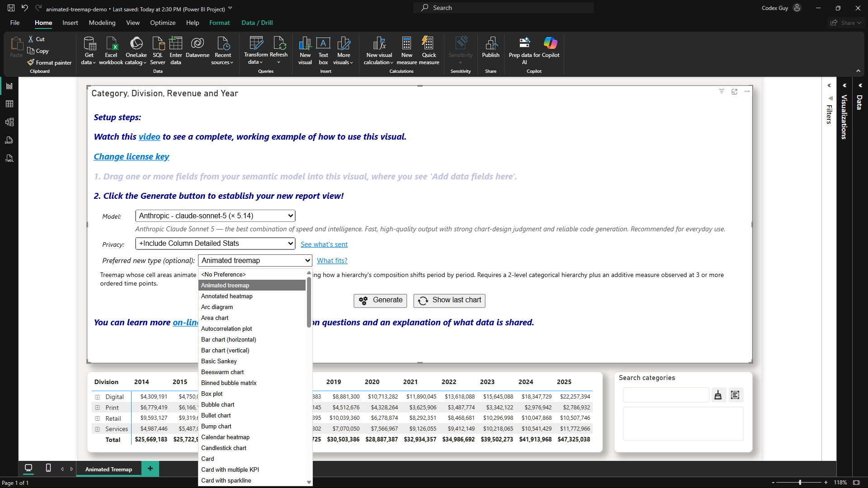This screenshot has width=868, height=488.
Task: Choose Annotated heatmap in the list
Action: click(x=252, y=296)
